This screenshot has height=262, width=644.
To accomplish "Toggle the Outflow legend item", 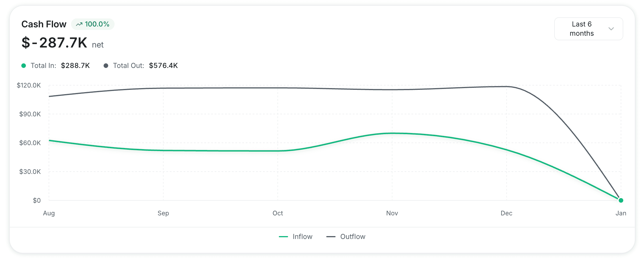I will [346, 237].
